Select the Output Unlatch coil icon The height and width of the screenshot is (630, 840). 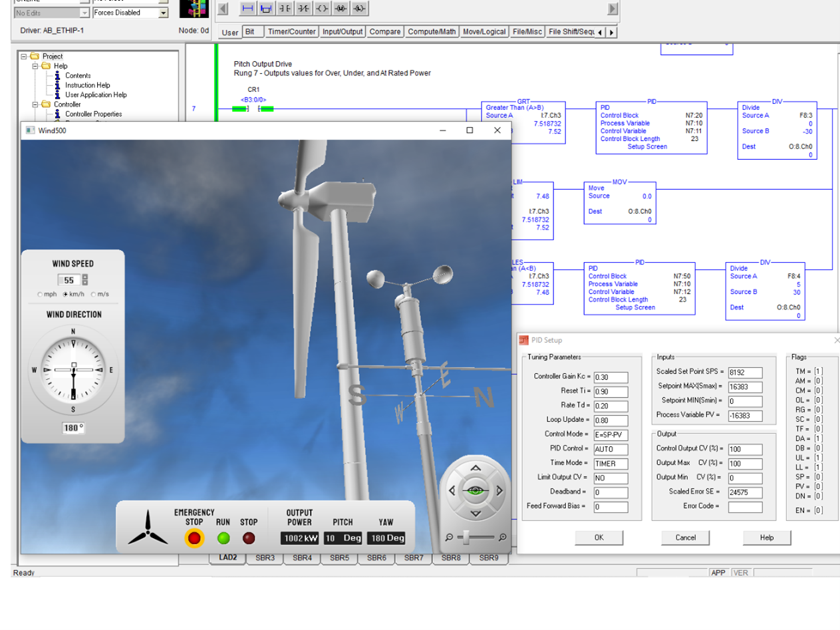pos(341,9)
